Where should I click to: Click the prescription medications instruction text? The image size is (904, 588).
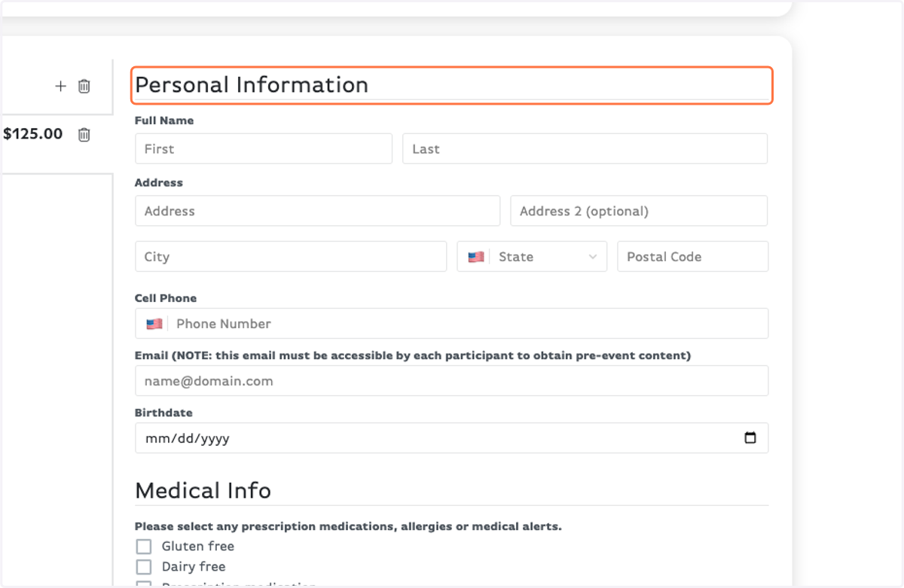(348, 526)
